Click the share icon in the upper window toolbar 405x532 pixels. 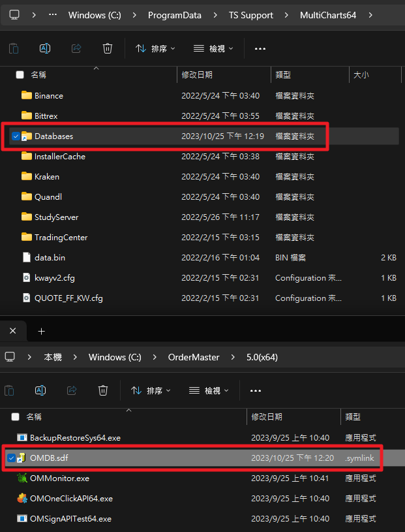[x=76, y=48]
